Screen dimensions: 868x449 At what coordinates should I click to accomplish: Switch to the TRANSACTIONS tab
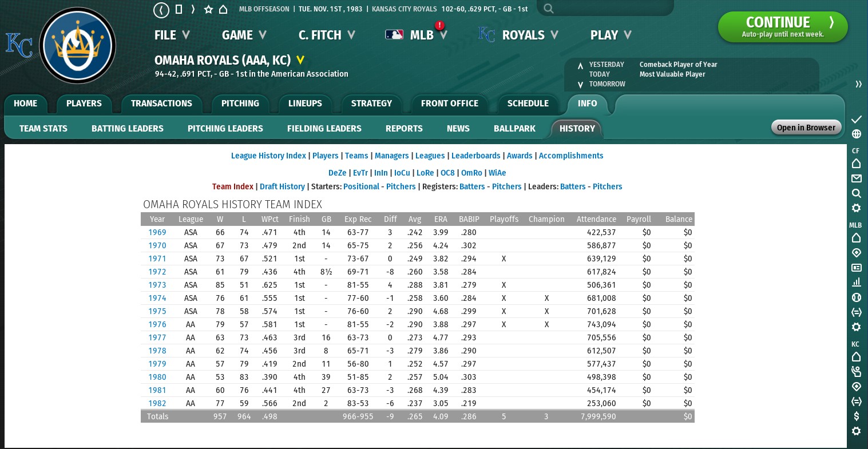(x=161, y=104)
